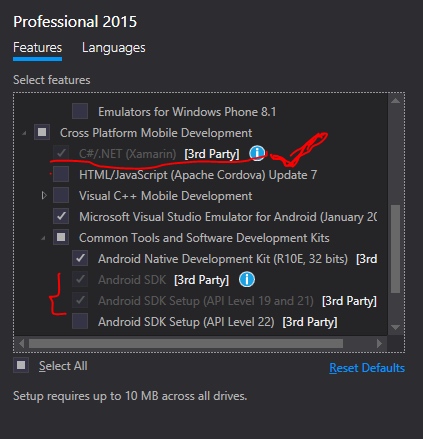The width and height of the screenshot is (423, 439).
Task: Uncheck Microsoft Visual Studio Emulator for Android
Action: (61, 216)
